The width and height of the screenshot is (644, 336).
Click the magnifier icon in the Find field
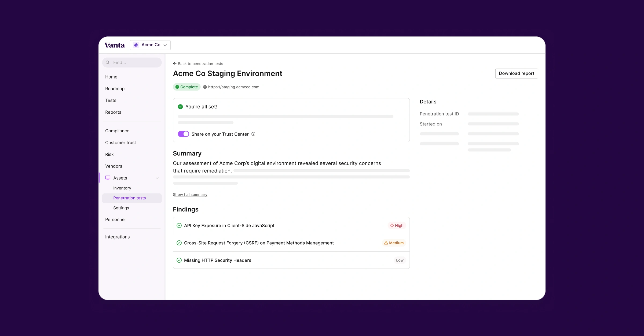[x=108, y=62]
